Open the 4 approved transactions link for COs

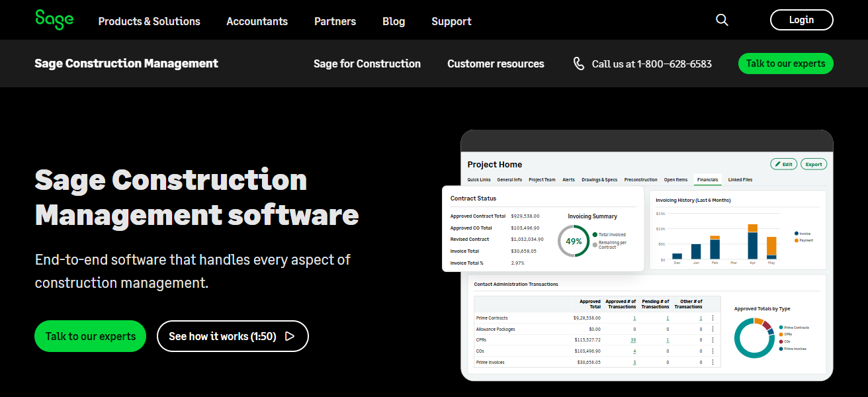click(x=634, y=351)
